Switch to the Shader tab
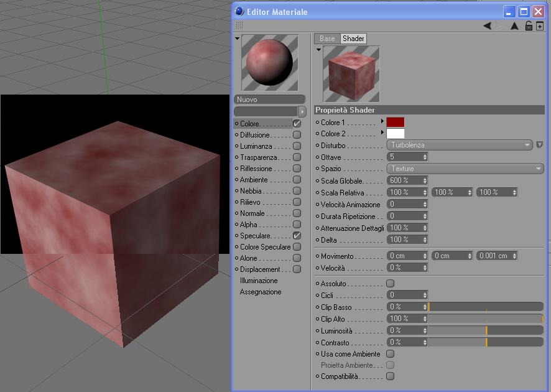551x392 pixels. (x=353, y=39)
